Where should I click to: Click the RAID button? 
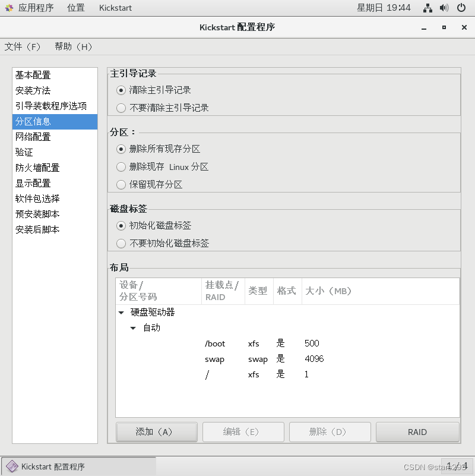coord(417,431)
